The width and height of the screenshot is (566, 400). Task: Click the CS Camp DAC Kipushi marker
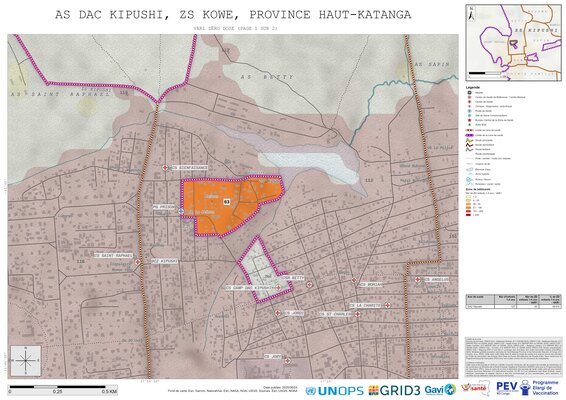(278, 287)
